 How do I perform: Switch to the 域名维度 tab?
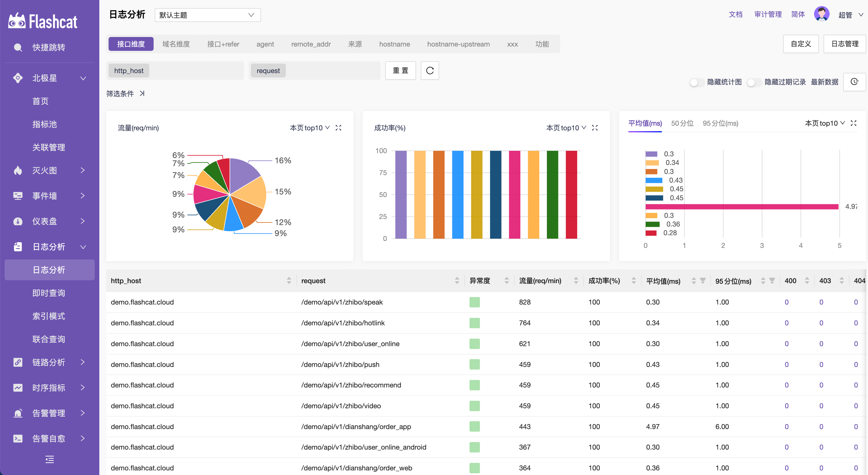point(176,44)
